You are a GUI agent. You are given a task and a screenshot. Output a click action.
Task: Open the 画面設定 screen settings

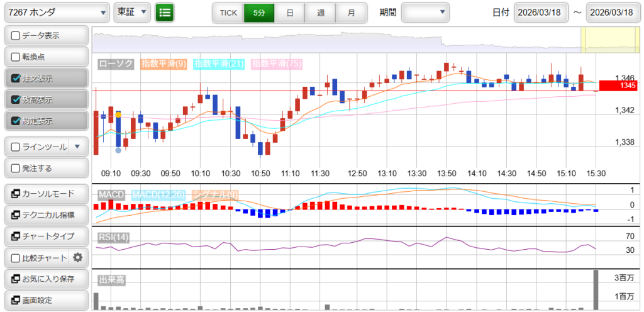coord(45,300)
